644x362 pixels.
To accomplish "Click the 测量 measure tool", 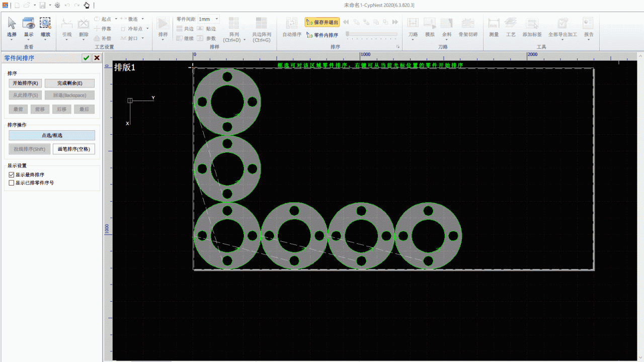I will 494,26.
